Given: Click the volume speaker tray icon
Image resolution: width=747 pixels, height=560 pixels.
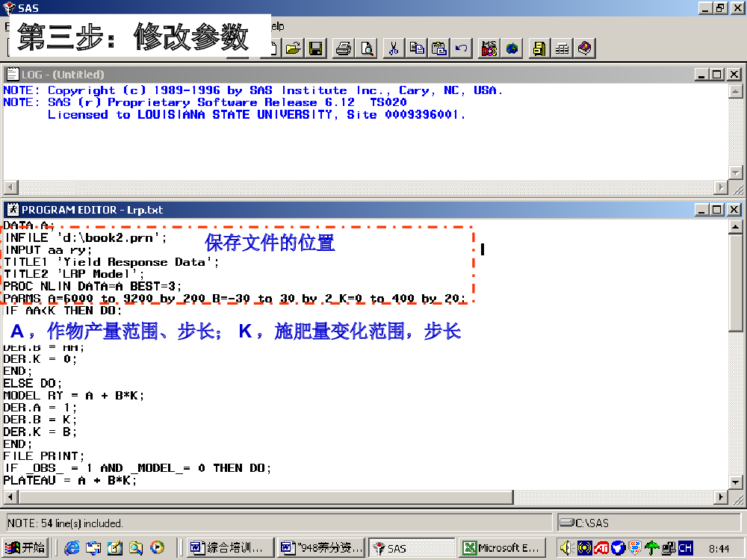Looking at the screenshot, I should 566,548.
